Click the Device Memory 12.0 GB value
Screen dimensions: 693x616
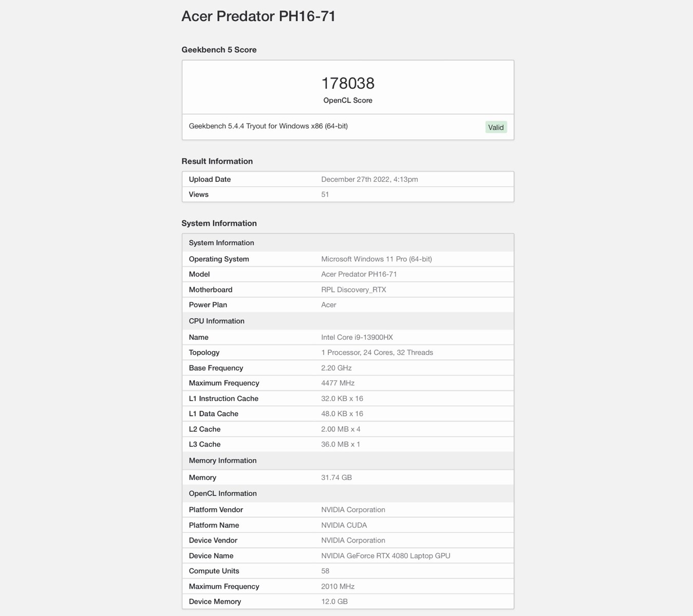click(x=334, y=602)
